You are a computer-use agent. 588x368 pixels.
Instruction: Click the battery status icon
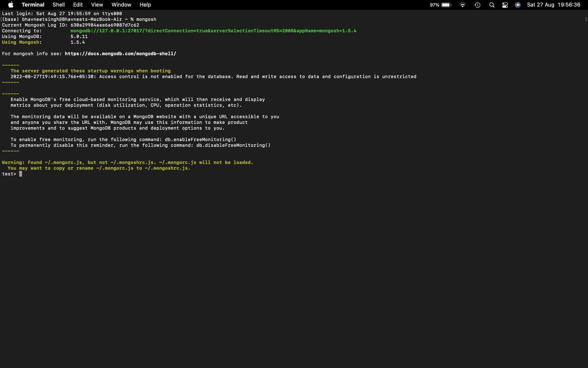(x=446, y=5)
